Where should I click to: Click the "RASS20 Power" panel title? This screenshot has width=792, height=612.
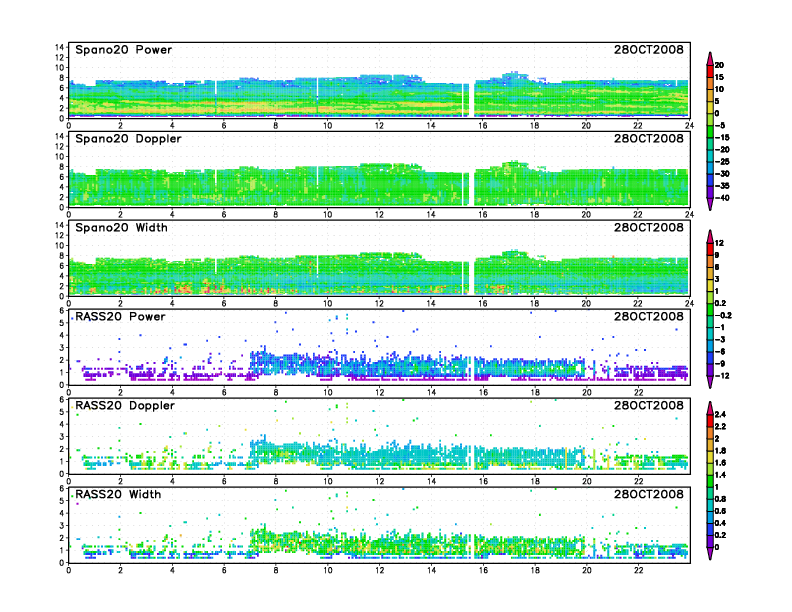point(120,317)
